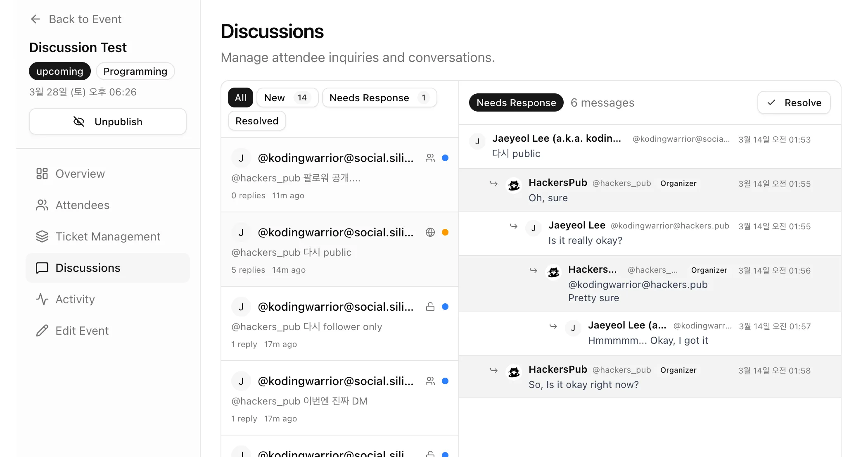Click the Overview grid icon
The image size is (868, 457).
point(42,174)
